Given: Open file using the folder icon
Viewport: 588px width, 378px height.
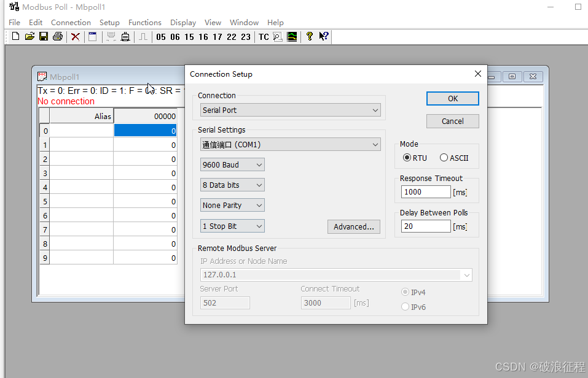Looking at the screenshot, I should click(x=29, y=37).
